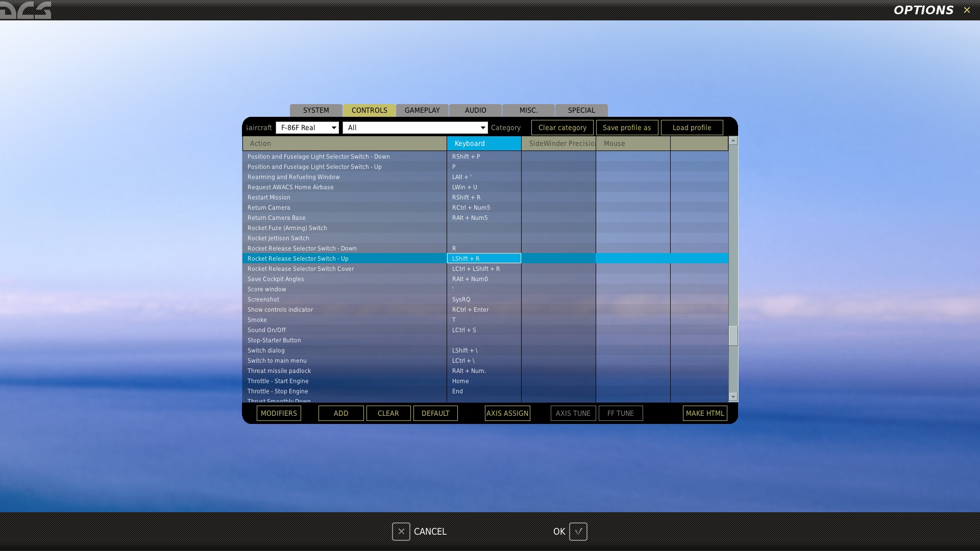The height and width of the screenshot is (551, 980).
Task: Select Position and Fuselage Light Selector Switch - Down
Action: (x=485, y=157)
